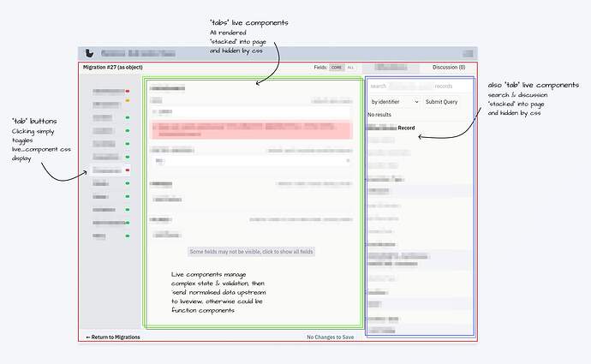Click the Submit Query button

[x=441, y=102]
